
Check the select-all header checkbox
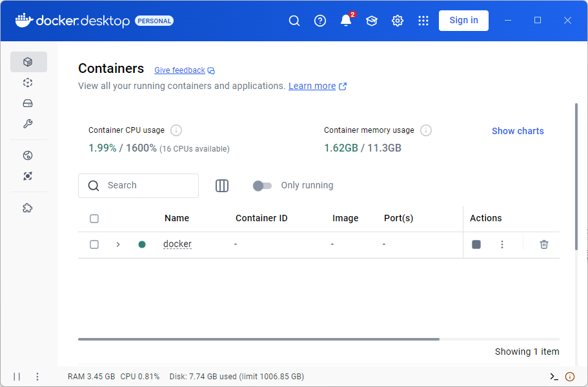pyautogui.click(x=94, y=219)
